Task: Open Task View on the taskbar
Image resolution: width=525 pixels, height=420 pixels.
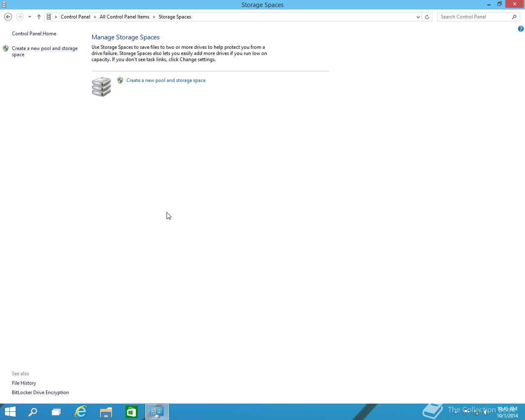Action: click(56, 412)
